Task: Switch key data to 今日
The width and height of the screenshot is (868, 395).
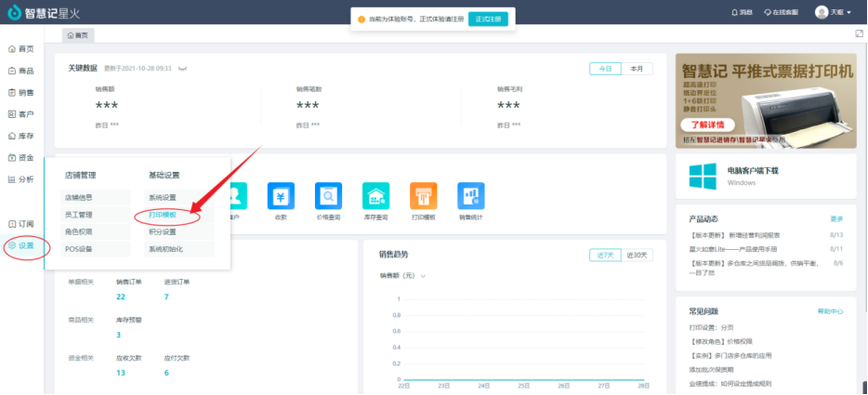Action: pos(605,69)
